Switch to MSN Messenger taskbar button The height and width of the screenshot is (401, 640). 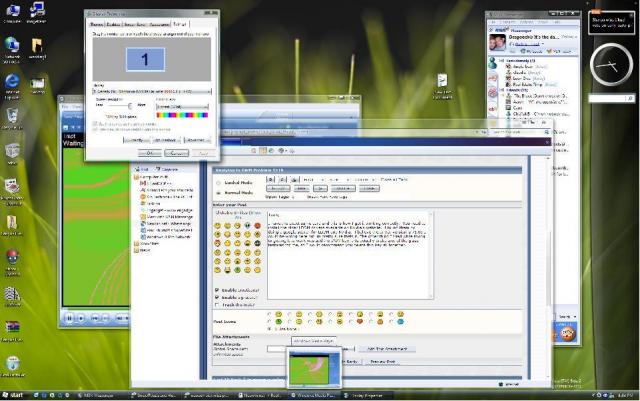[x=101, y=395]
